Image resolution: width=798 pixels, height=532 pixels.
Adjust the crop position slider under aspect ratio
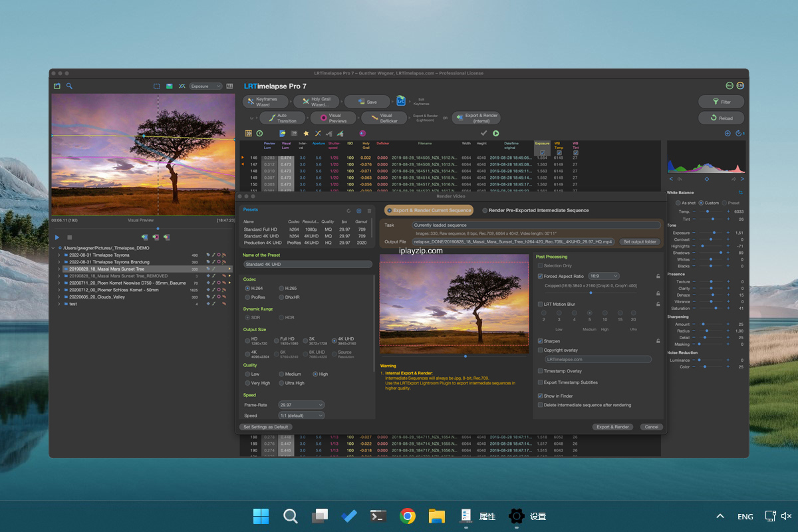(591, 293)
